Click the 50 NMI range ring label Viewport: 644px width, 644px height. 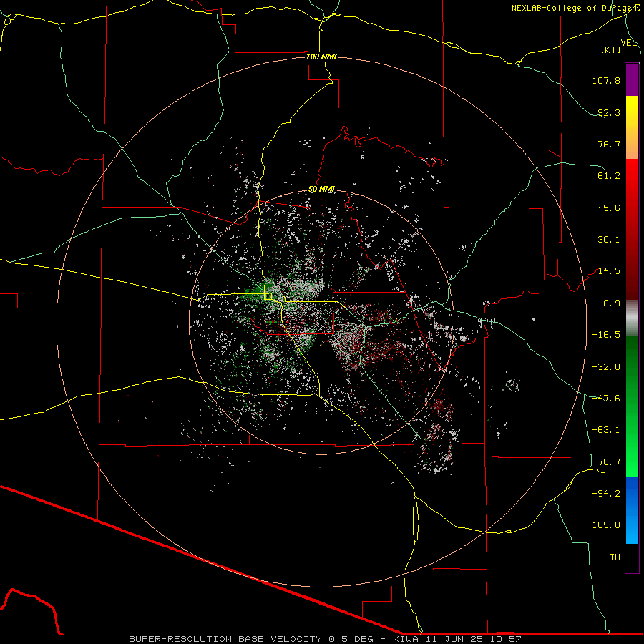click(321, 190)
